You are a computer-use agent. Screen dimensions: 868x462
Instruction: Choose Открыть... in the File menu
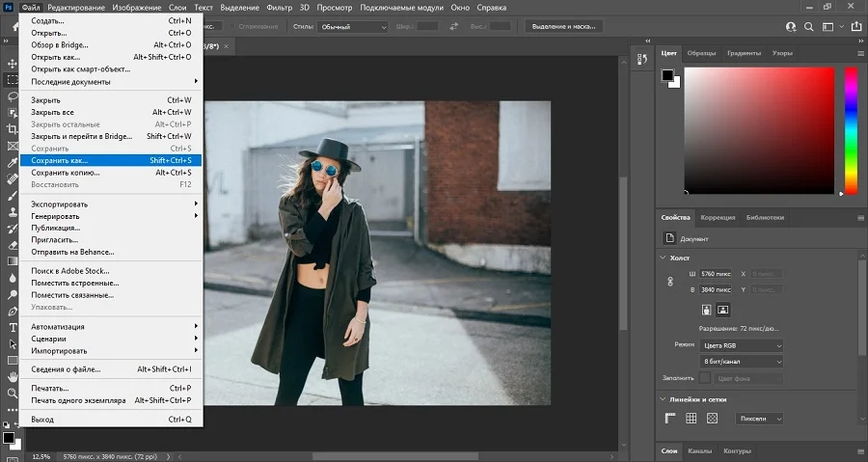[111, 33]
